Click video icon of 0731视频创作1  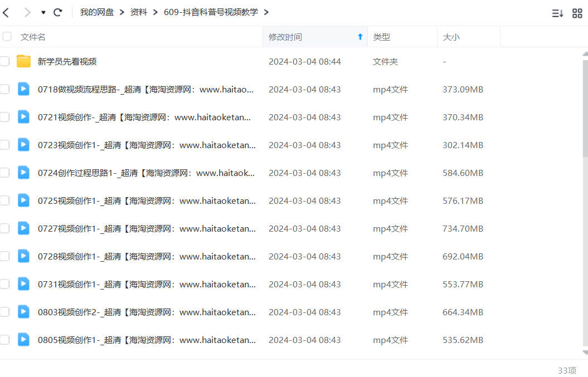point(23,283)
